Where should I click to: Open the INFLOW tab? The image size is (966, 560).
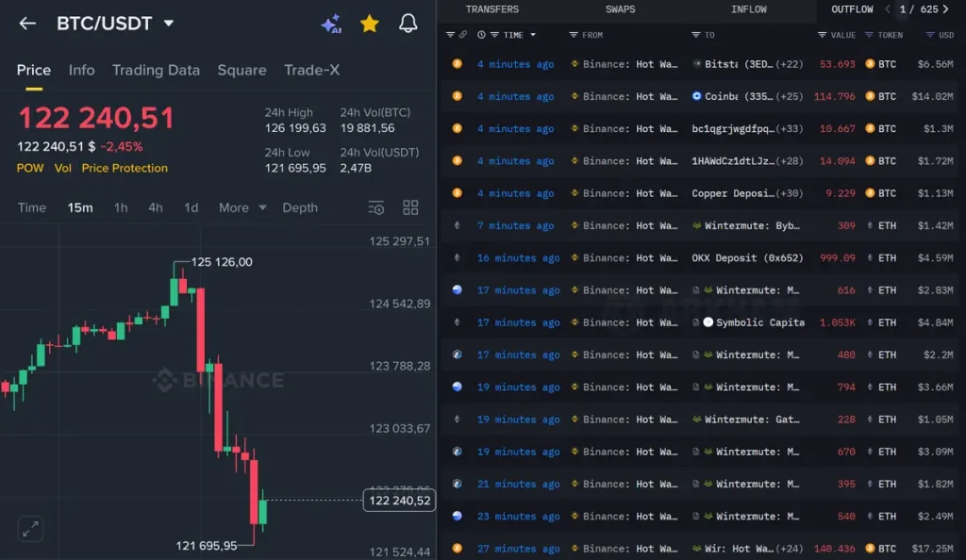click(748, 9)
